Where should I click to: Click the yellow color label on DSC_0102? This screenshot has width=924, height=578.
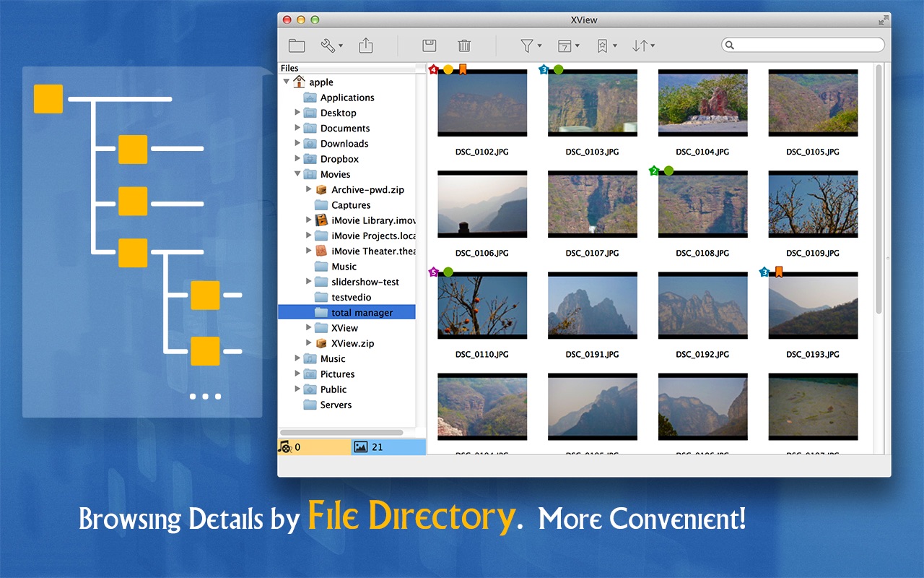point(448,69)
